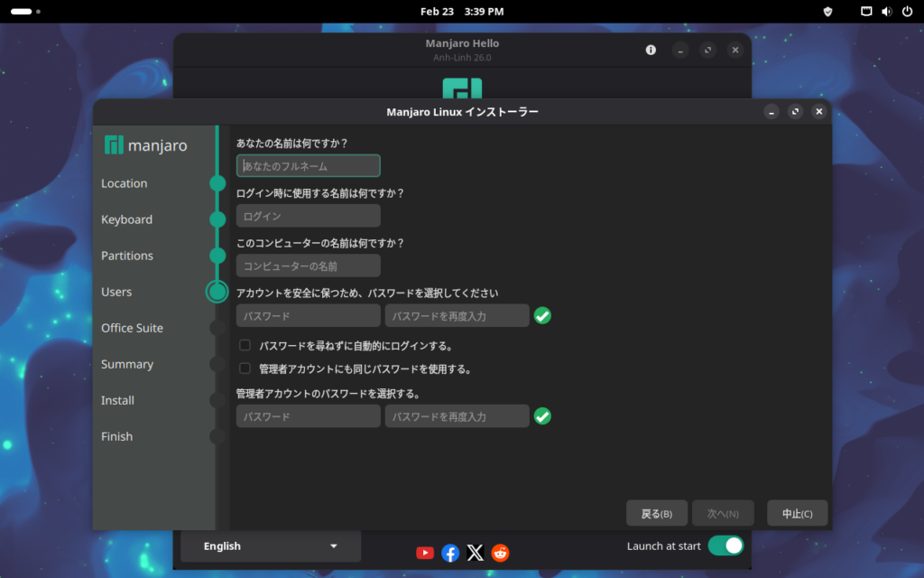Open the Reddit social icon
Screen dimensions: 924x578
[500, 553]
